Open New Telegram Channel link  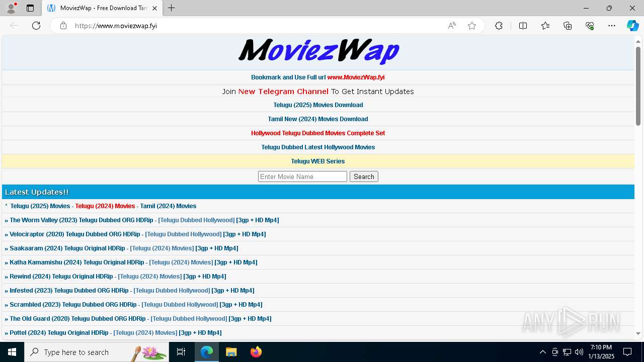point(283,92)
